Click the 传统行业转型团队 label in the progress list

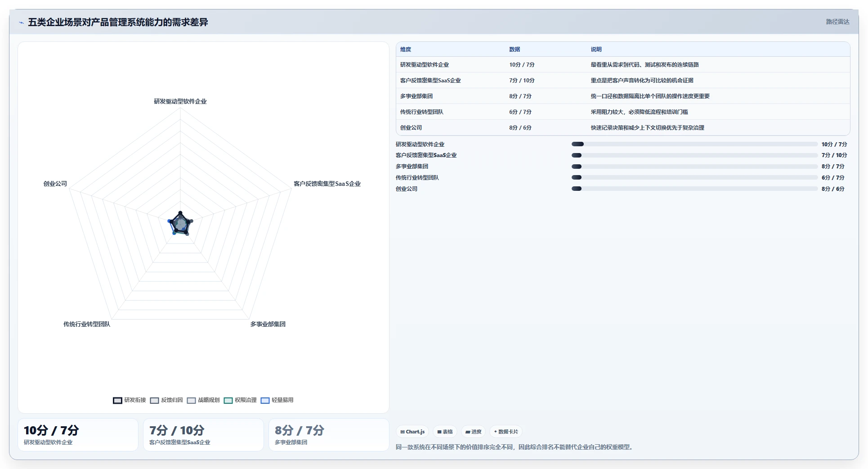coord(417,178)
